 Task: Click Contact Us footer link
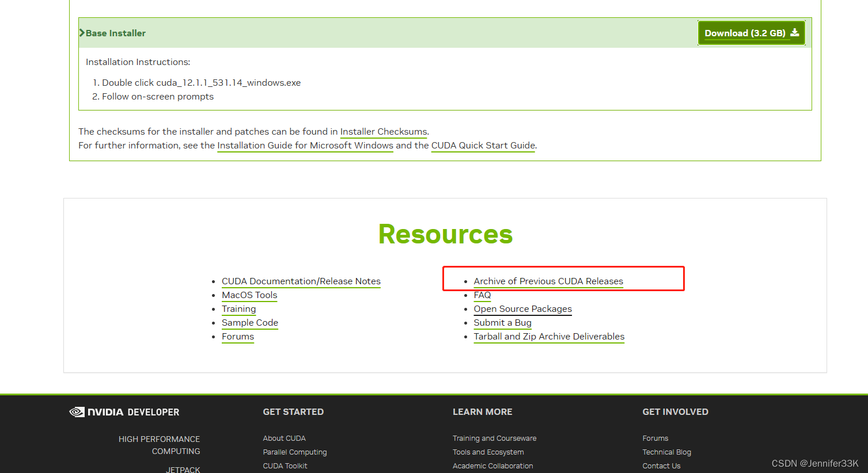(x=662, y=466)
